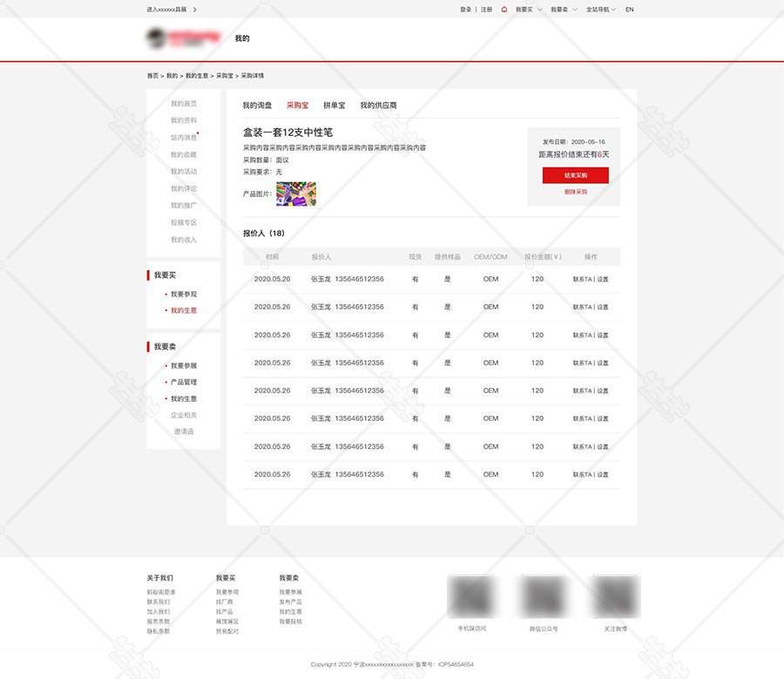Switch language with the EN link
This screenshot has width=784, height=679.
(x=630, y=10)
